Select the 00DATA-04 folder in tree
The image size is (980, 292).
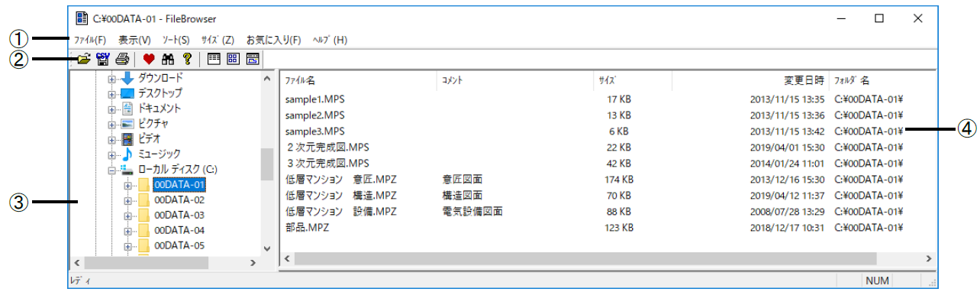(179, 230)
